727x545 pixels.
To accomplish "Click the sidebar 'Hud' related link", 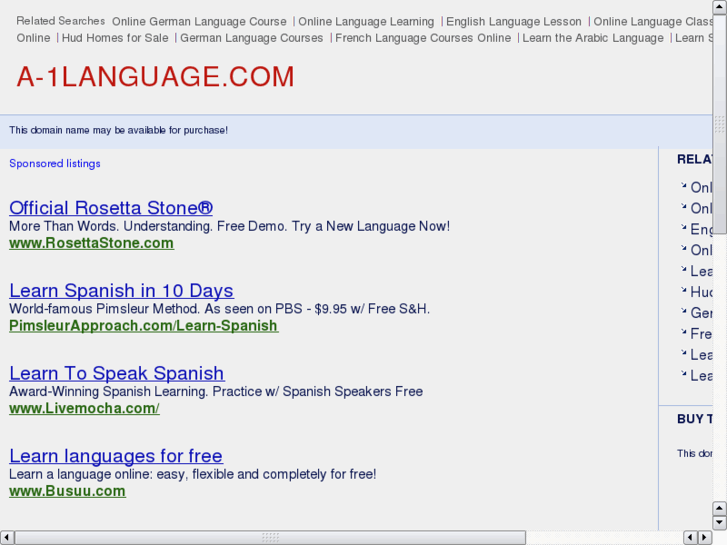I will point(701,292).
